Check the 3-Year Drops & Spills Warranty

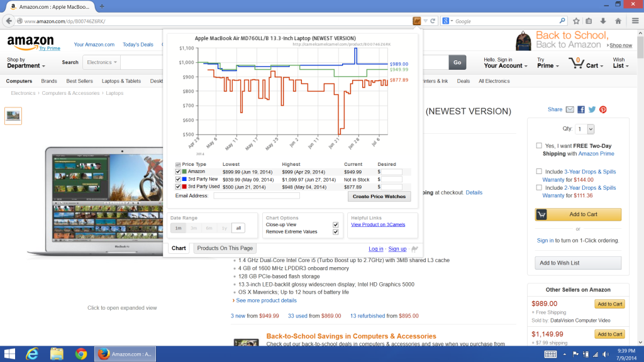[x=539, y=172]
